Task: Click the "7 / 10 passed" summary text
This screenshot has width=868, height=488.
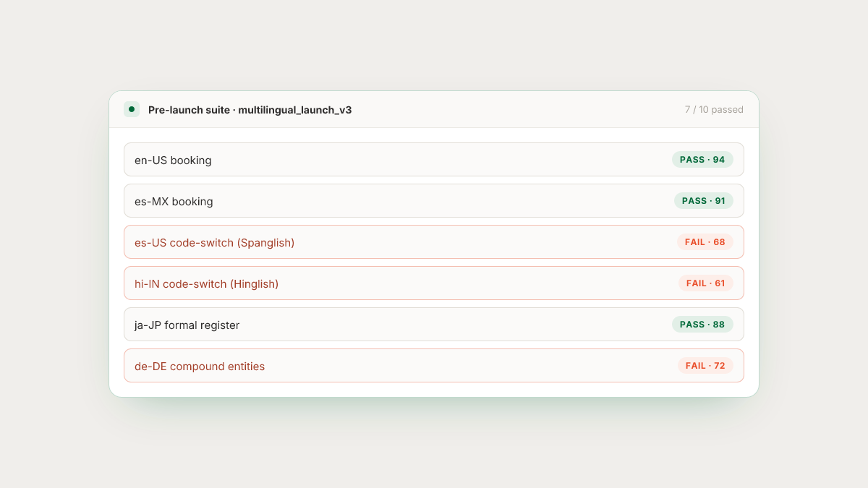Action: [x=714, y=110]
